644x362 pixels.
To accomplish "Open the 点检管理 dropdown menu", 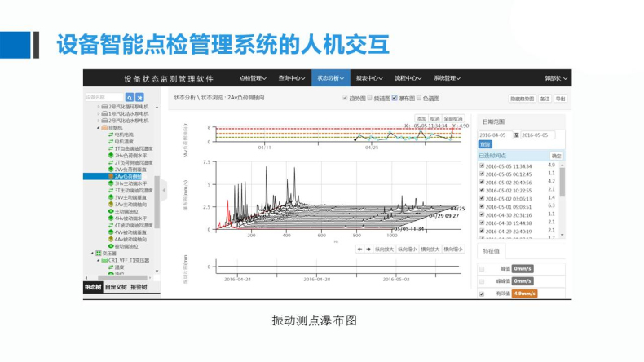I will (252, 78).
